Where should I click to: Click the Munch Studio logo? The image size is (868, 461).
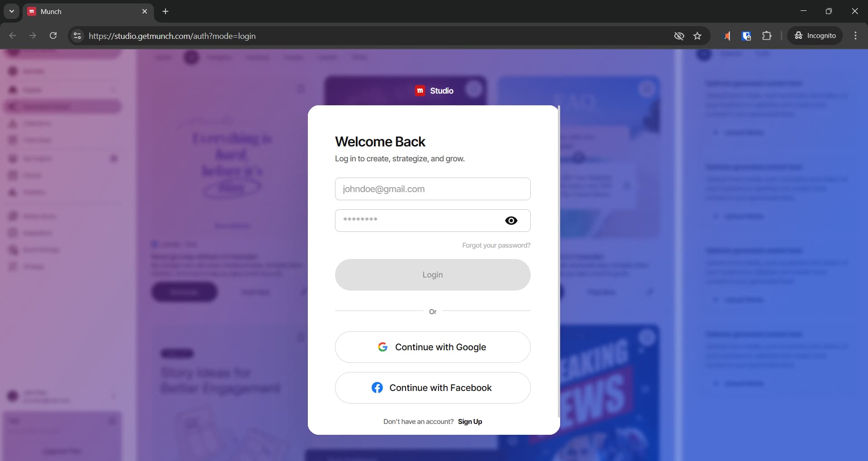pos(434,91)
